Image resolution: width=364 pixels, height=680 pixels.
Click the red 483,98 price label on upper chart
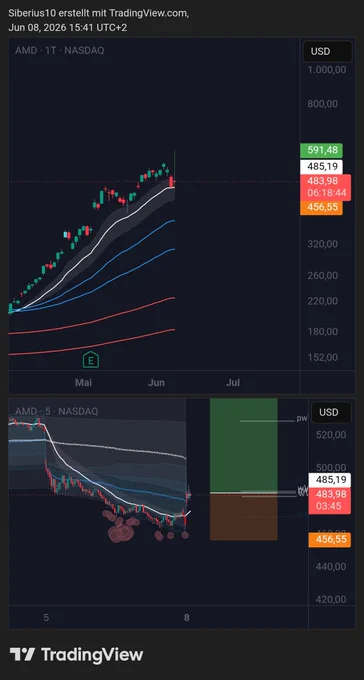(325, 187)
